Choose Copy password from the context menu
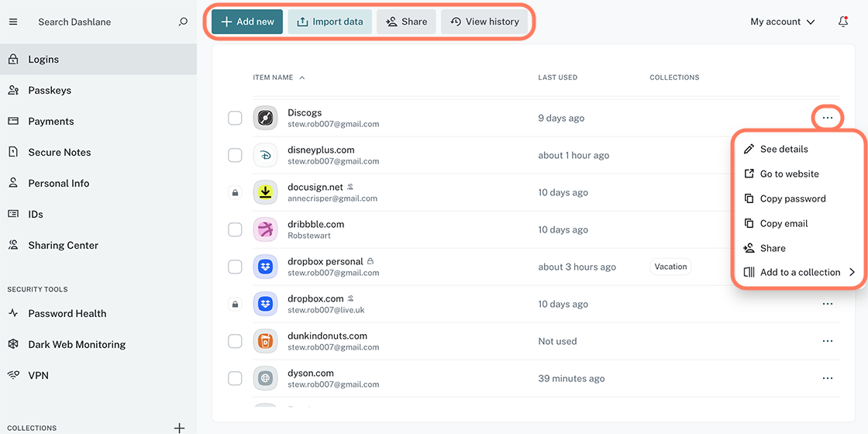This screenshot has height=434, width=868. pos(792,199)
